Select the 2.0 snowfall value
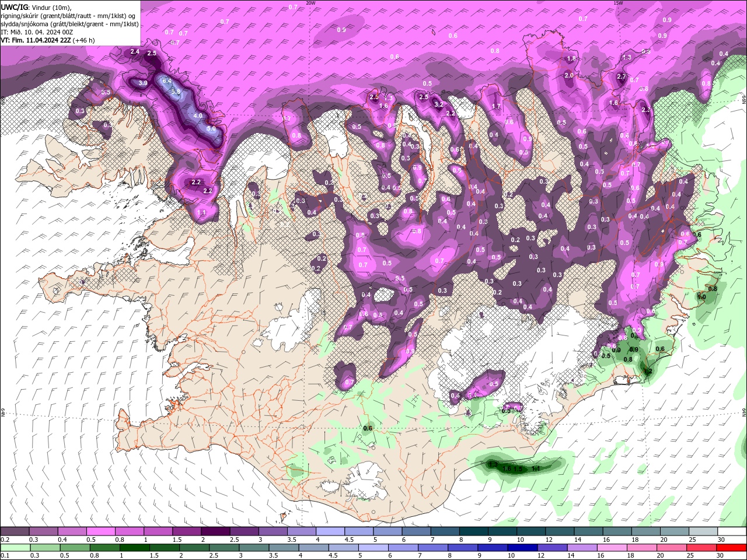 click(569, 75)
